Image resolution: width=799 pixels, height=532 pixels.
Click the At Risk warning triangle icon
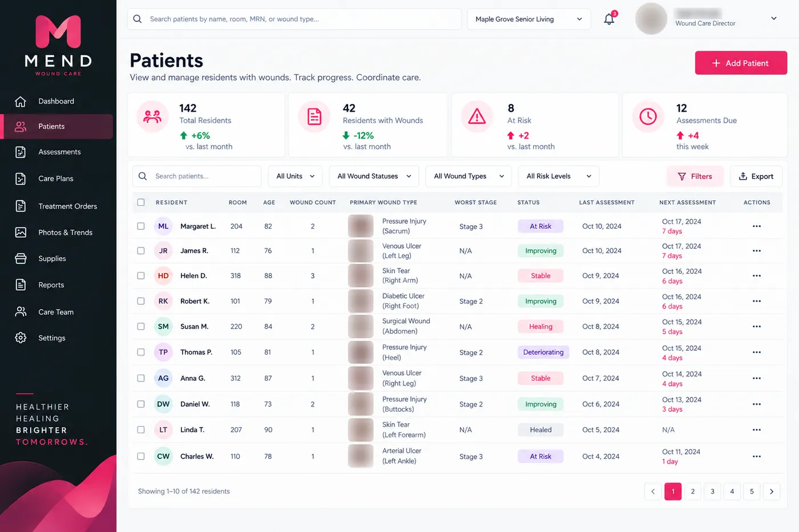[x=477, y=116]
